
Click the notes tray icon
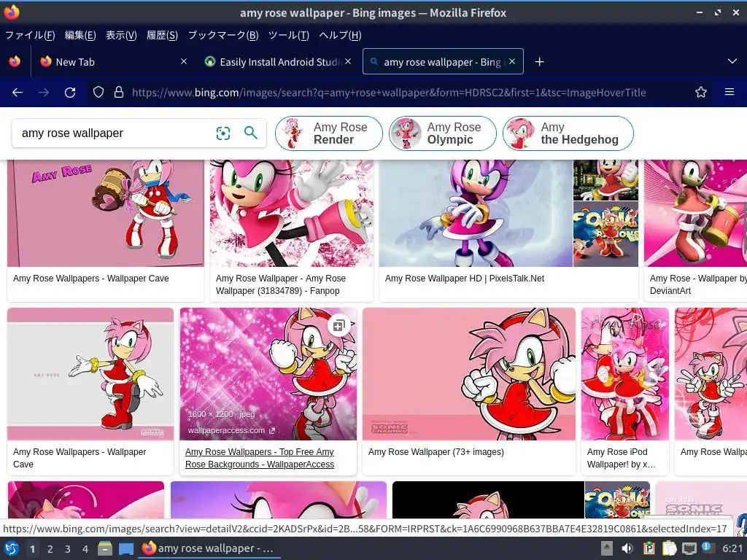(x=669, y=548)
